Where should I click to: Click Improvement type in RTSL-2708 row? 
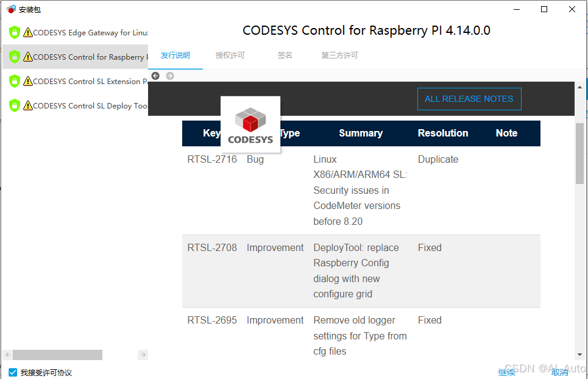(275, 248)
